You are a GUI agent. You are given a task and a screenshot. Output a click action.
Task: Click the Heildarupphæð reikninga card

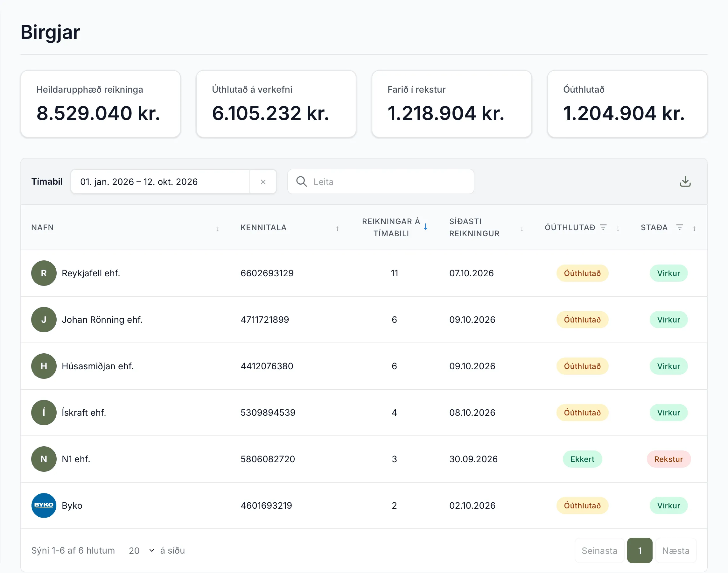tap(101, 104)
